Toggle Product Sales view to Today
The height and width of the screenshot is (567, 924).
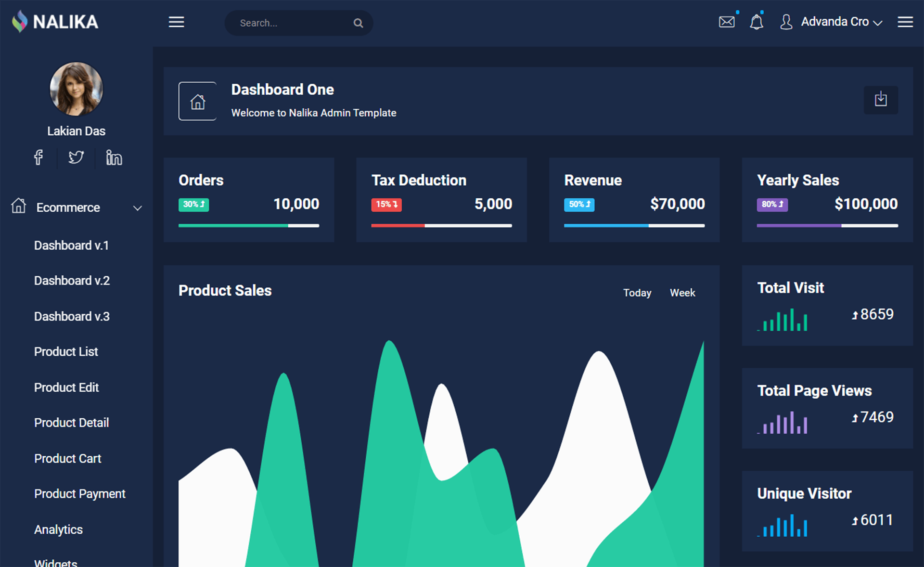coord(635,293)
